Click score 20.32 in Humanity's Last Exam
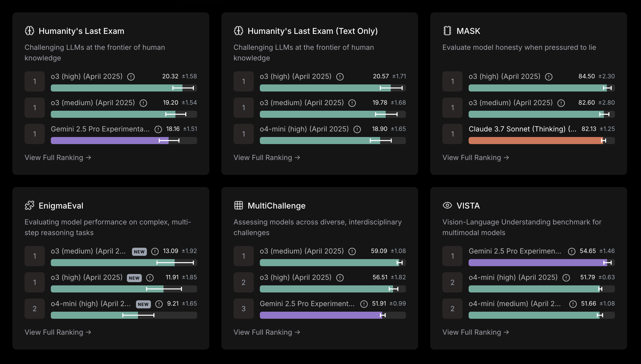This screenshot has width=641, height=364. click(170, 76)
